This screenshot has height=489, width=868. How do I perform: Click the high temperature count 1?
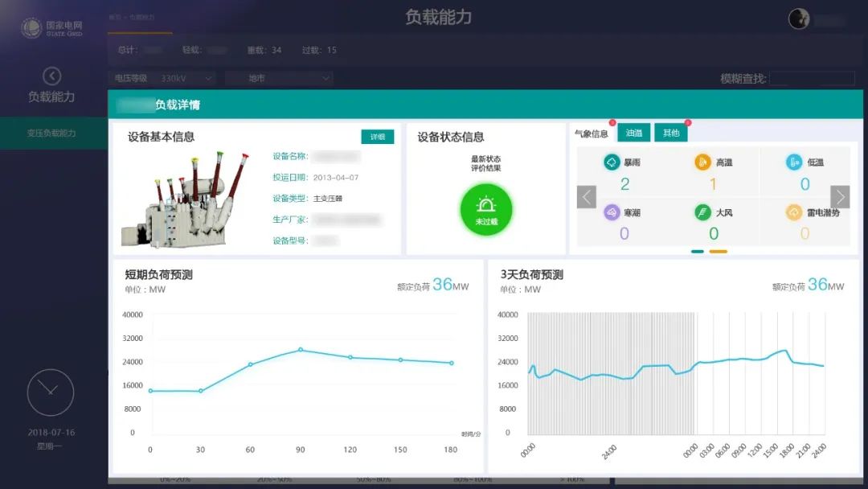(x=713, y=184)
